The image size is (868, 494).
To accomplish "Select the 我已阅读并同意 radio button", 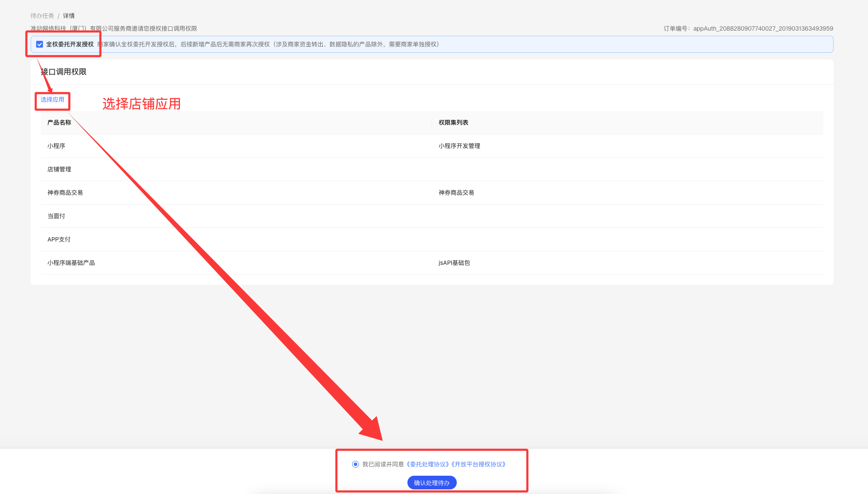I will tap(356, 464).
